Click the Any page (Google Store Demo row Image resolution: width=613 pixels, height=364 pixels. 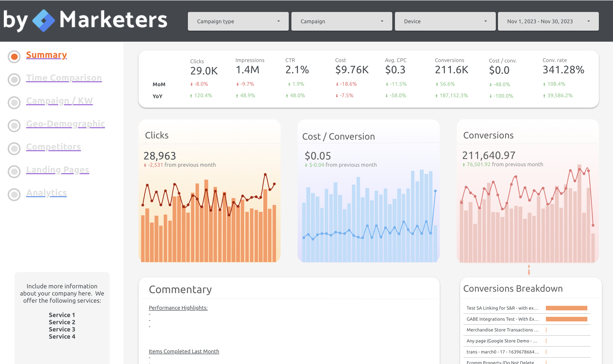click(x=527, y=341)
